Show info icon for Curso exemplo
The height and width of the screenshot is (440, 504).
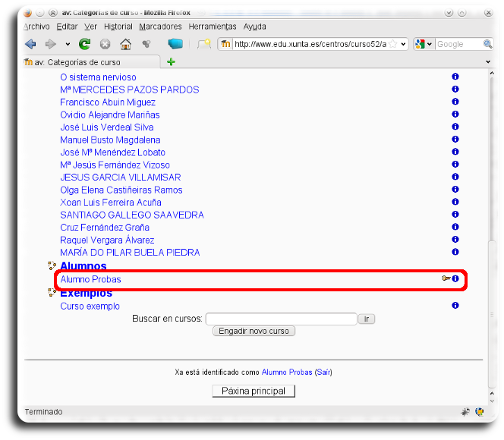click(x=455, y=306)
